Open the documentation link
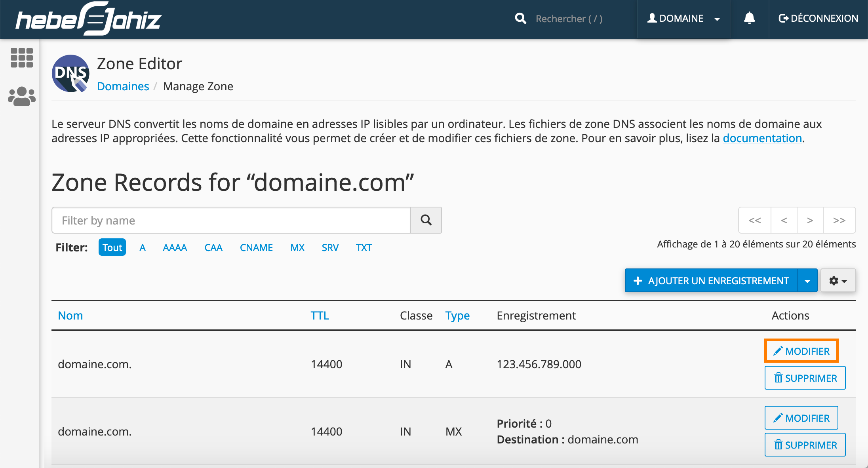 762,138
